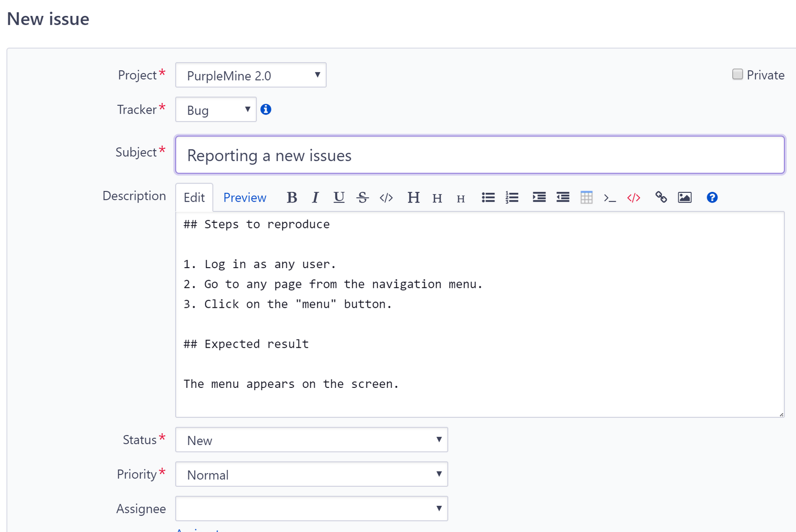Toggle underline formatting button
Screen dimensions: 796x532
point(339,197)
